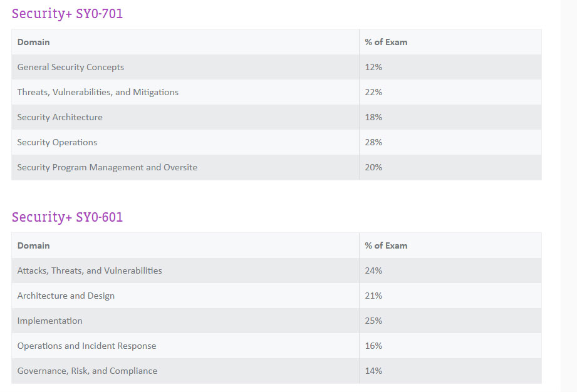Viewport: 577px width, 392px height.
Task: Click the "22%" exam value
Action: (373, 92)
